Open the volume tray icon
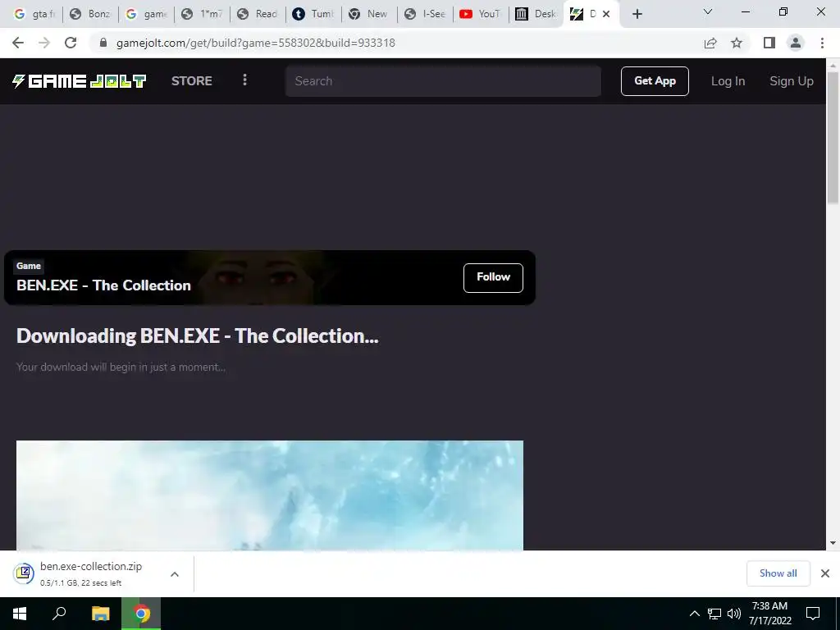Viewport: 840px width, 630px height. click(734, 614)
